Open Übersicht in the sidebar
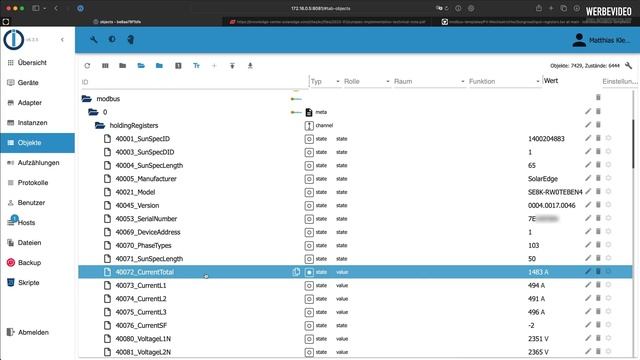The height and width of the screenshot is (360, 640). [38, 62]
